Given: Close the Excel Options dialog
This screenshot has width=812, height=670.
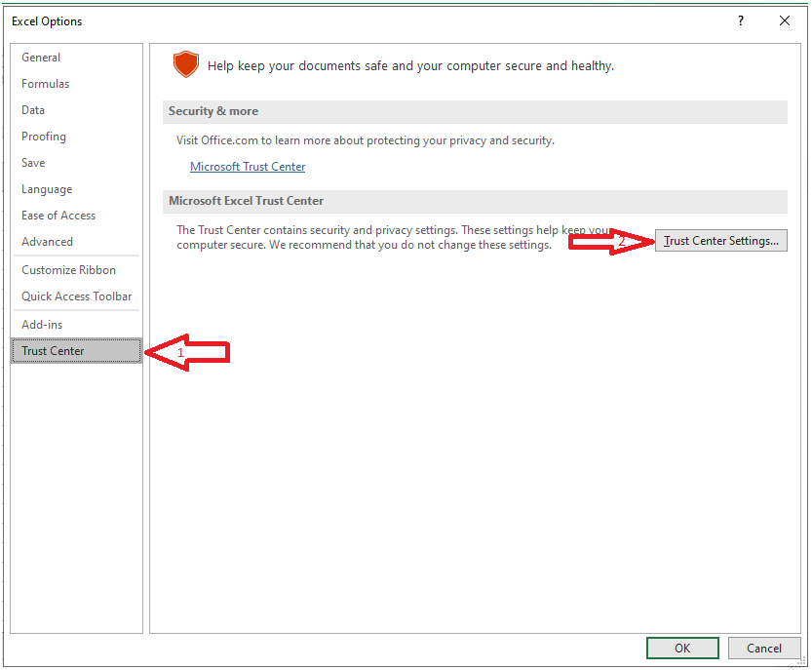Looking at the screenshot, I should tap(785, 20).
